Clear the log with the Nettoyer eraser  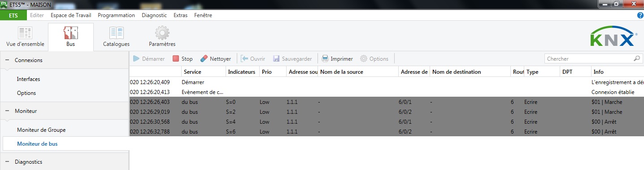pyautogui.click(x=215, y=59)
